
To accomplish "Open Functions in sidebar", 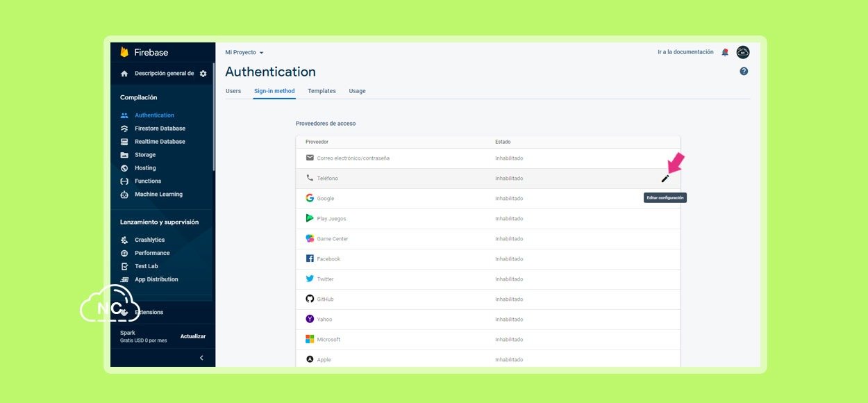I will (148, 181).
